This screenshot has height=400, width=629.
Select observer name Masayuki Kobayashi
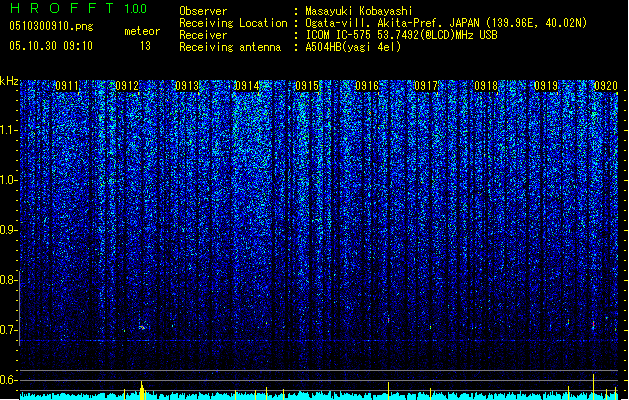359,11
